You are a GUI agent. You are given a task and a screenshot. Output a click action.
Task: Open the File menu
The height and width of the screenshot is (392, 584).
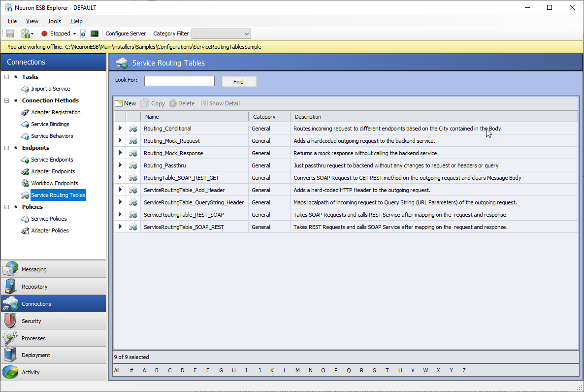12,21
